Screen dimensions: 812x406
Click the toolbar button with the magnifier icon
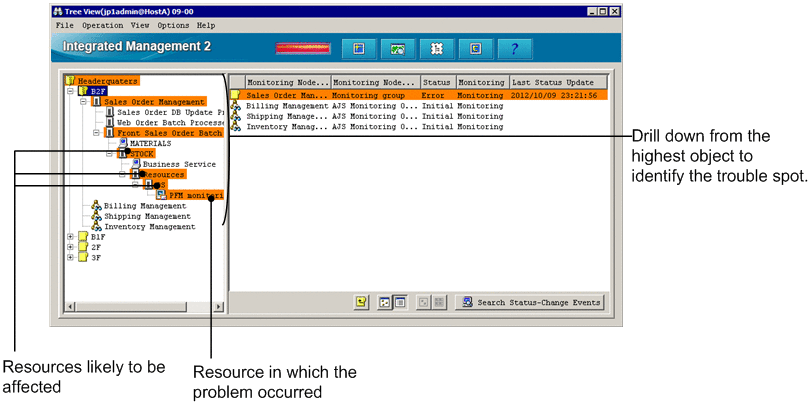point(398,49)
